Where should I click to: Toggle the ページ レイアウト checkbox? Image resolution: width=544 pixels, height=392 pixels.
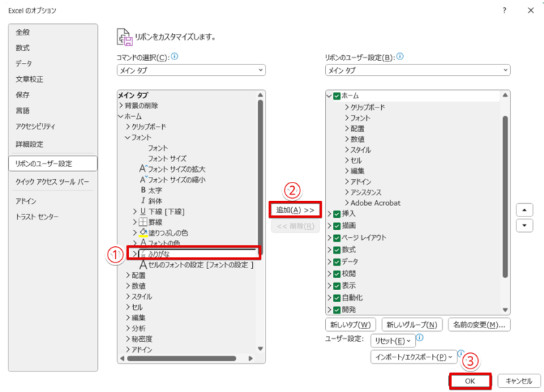(336, 238)
